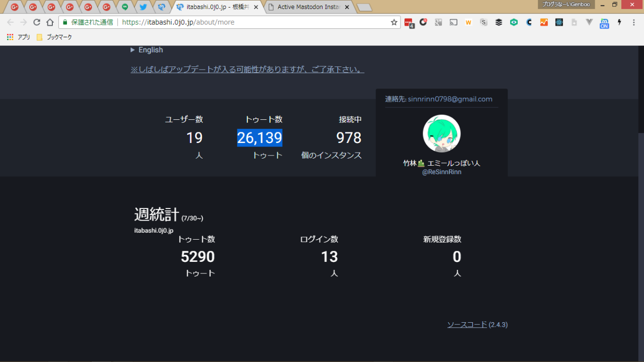
Task: Open the Buffer stacked-layers extension icon
Action: (x=499, y=22)
